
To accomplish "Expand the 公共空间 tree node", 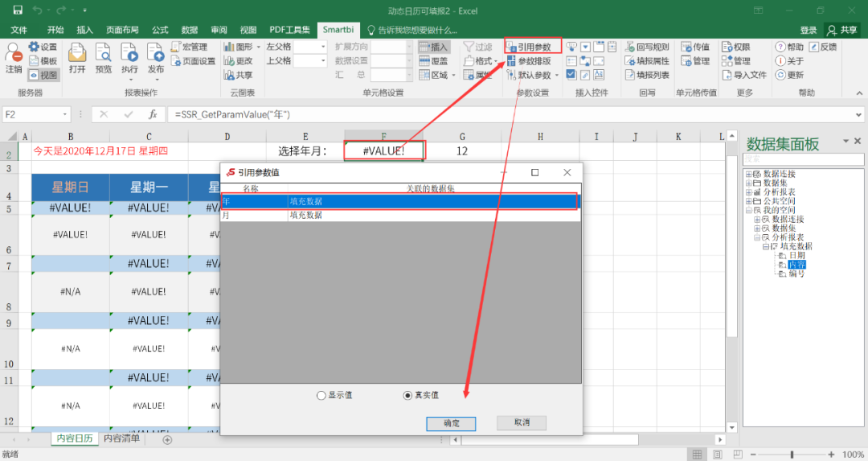I will (x=748, y=201).
